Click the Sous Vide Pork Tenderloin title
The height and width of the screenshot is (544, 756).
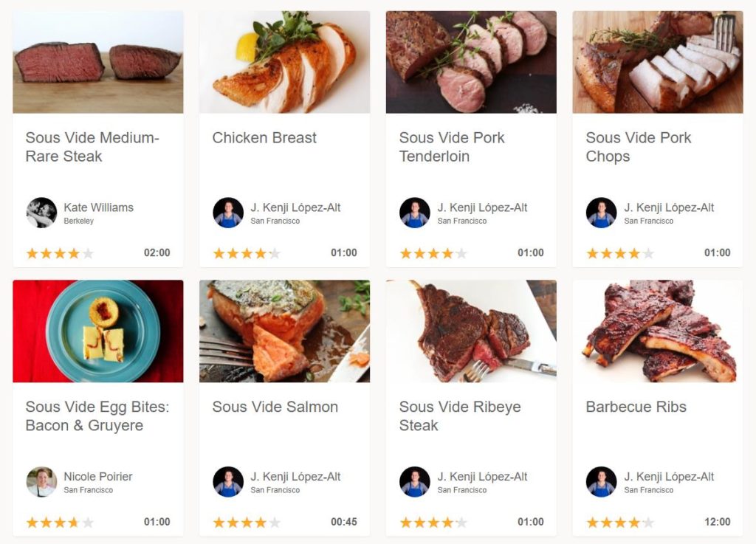[452, 147]
